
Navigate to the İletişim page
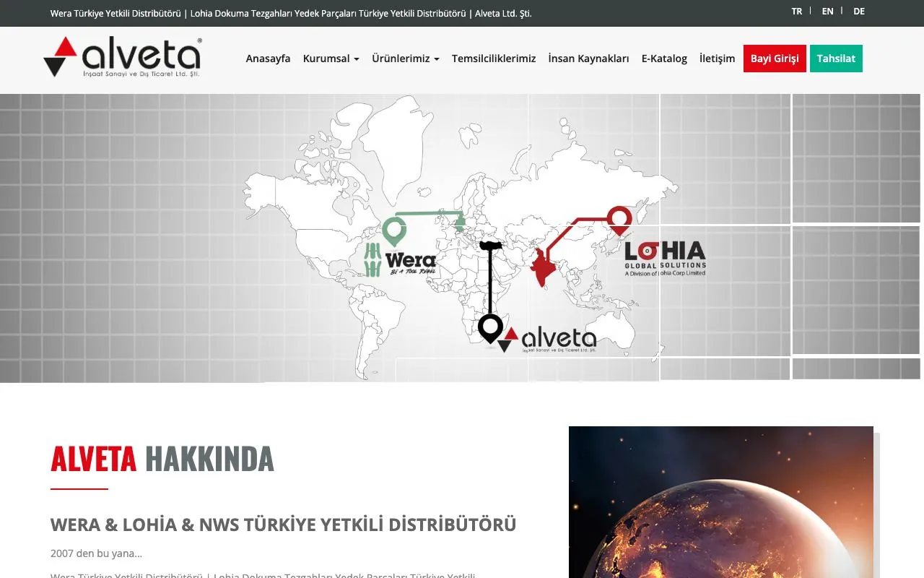click(717, 59)
